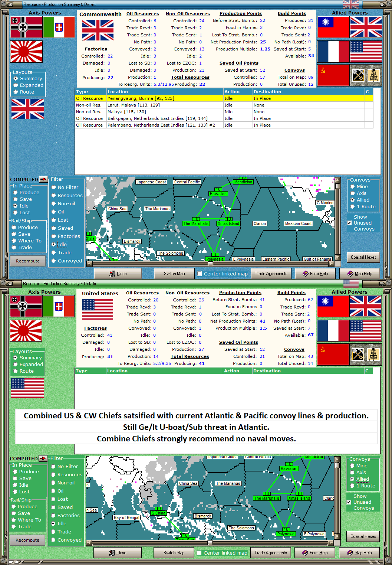Click Close button in bottom window
Image resolution: width=392 pixels, height=565 pixels.
point(118,553)
